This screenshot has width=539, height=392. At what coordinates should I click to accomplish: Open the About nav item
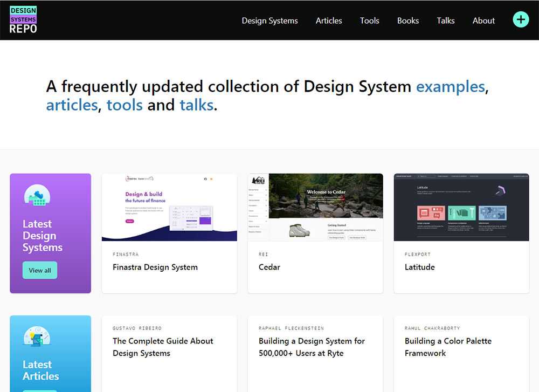coord(483,20)
